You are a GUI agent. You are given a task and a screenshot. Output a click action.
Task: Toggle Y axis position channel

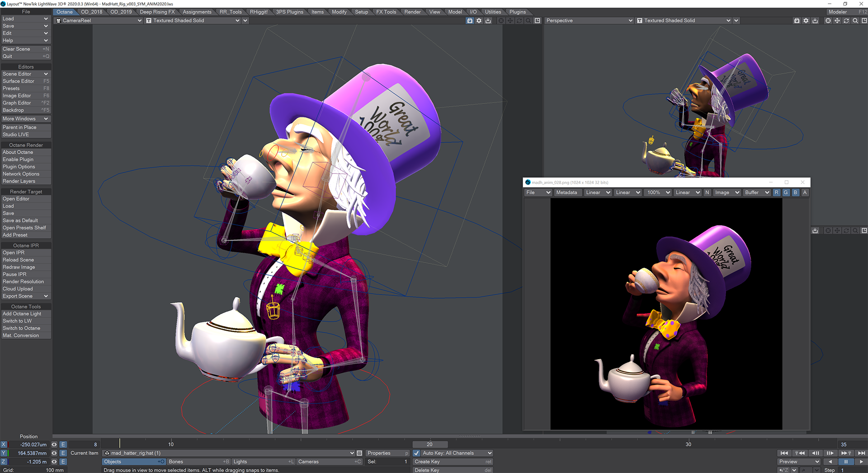coord(4,453)
